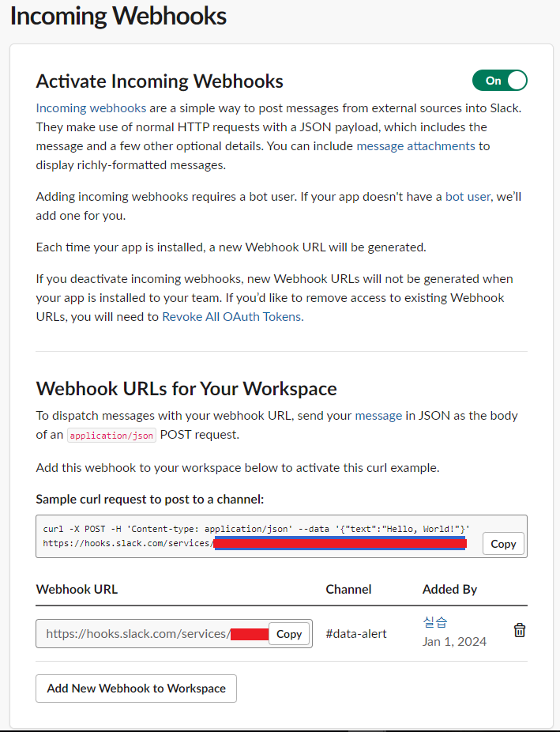Click the Webhook URLs for Your Workspace heading
This screenshot has height=732, width=560.
(186, 388)
